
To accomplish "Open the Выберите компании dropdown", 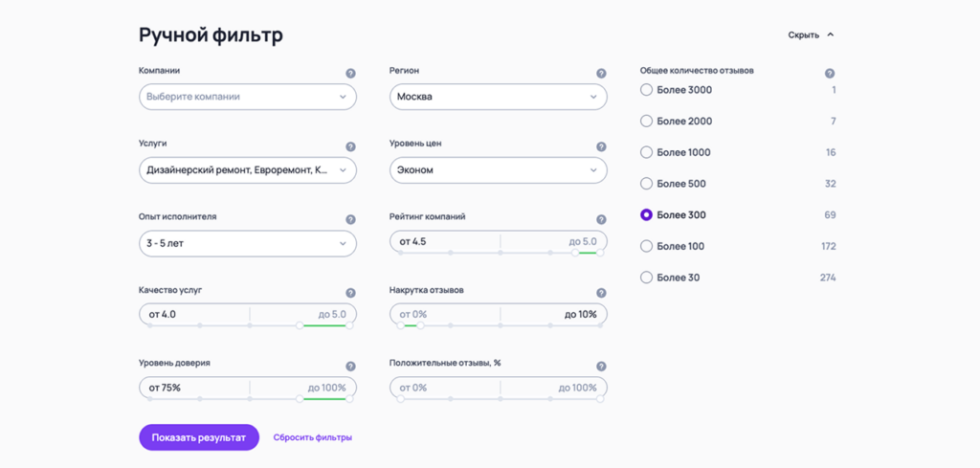I will 247,97.
